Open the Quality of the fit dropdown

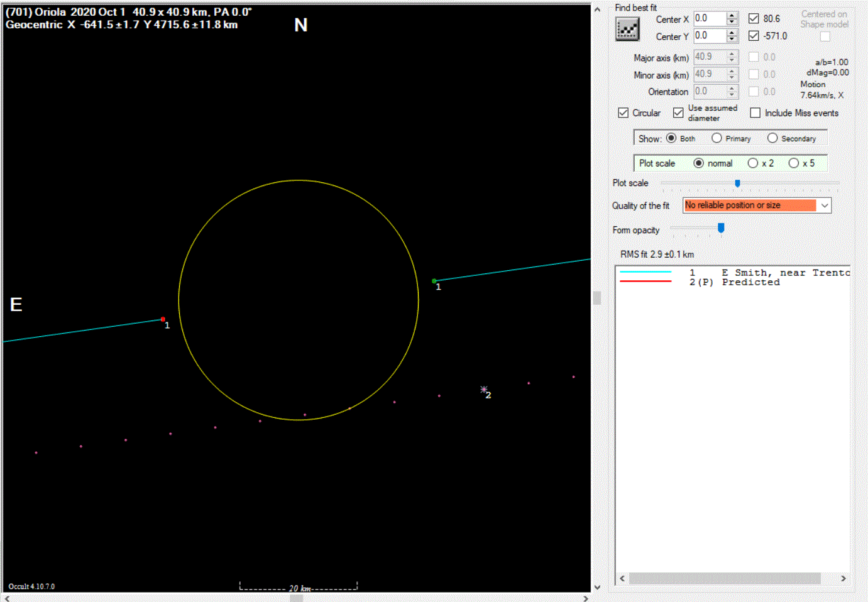coord(825,205)
